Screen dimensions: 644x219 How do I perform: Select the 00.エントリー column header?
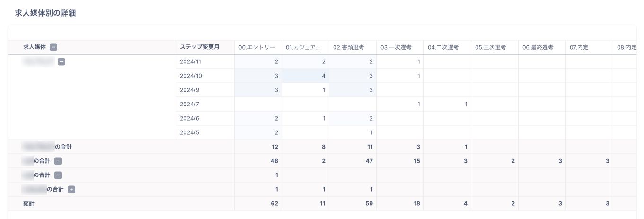[x=257, y=47]
